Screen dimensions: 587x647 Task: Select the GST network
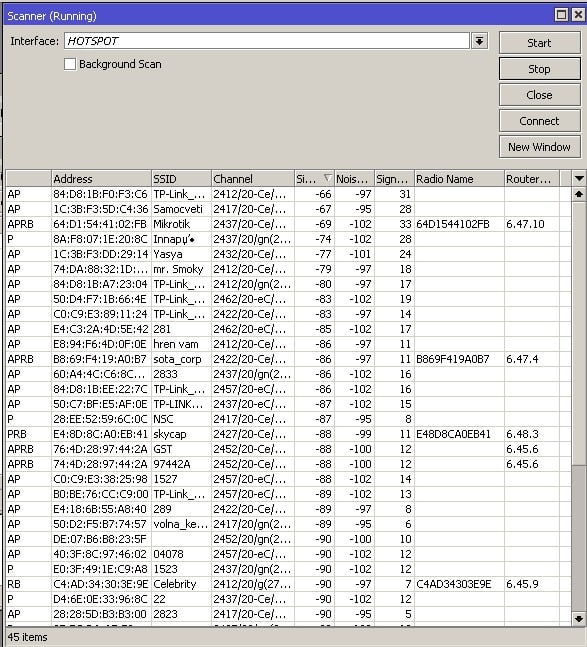pos(163,449)
